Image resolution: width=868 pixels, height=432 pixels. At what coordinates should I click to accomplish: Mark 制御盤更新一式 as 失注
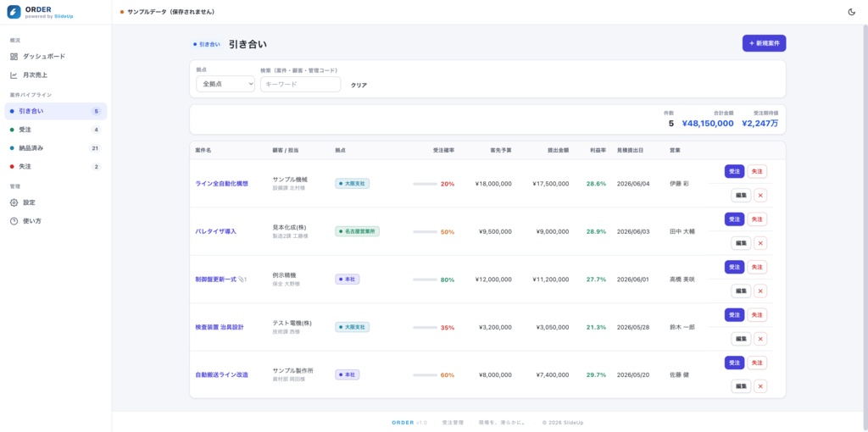(x=757, y=267)
